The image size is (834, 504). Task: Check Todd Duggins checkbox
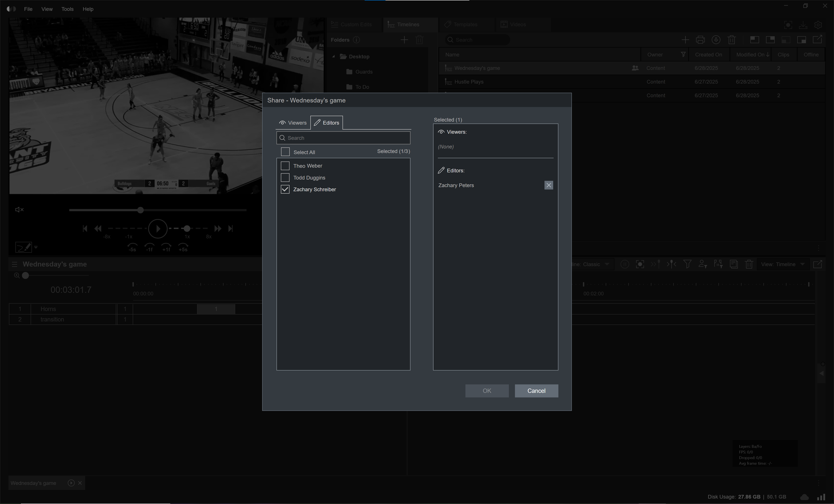click(x=285, y=178)
